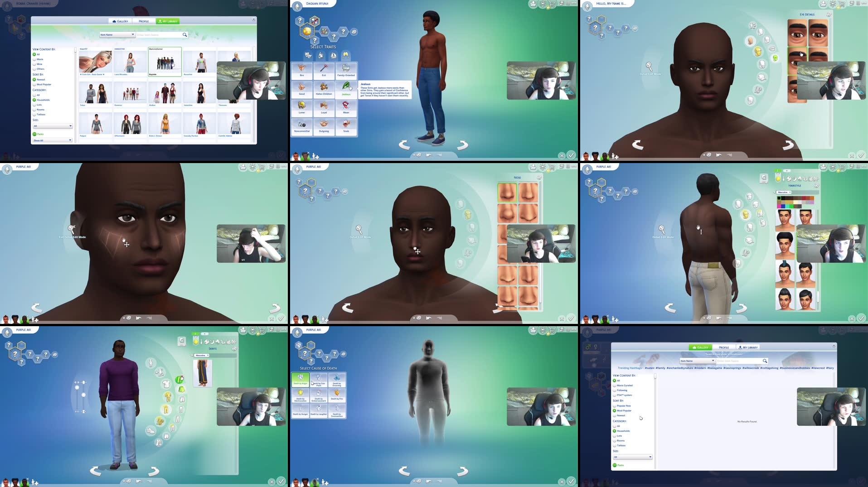Viewport: 868px width, 487px height.
Task: Remove Masculine filter tag in Hairstyle panel
Action: [790, 193]
